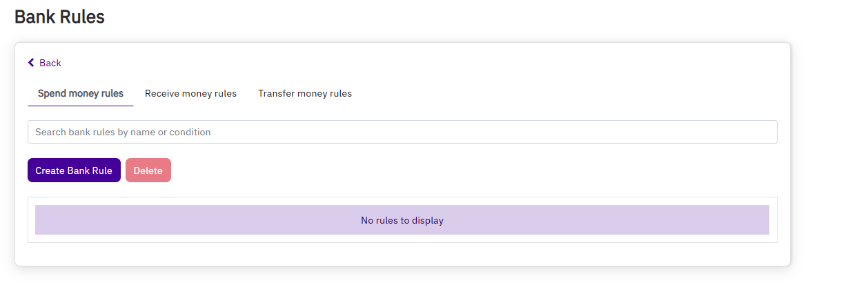868x303 pixels.
Task: Switch to Spend money rules tab
Action: point(81,94)
